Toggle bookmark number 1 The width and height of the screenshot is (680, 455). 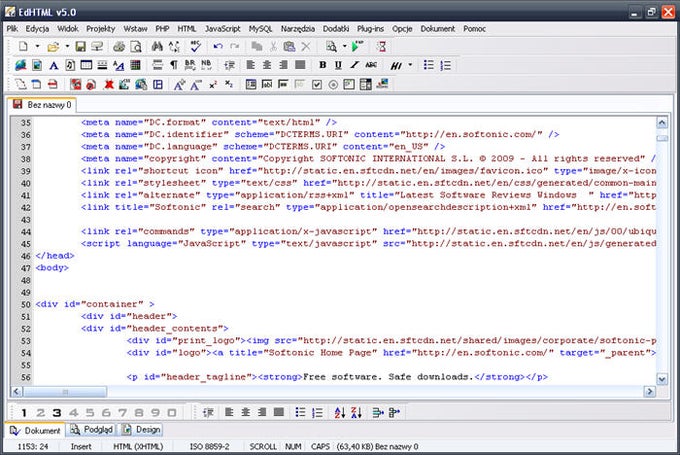tap(24, 413)
